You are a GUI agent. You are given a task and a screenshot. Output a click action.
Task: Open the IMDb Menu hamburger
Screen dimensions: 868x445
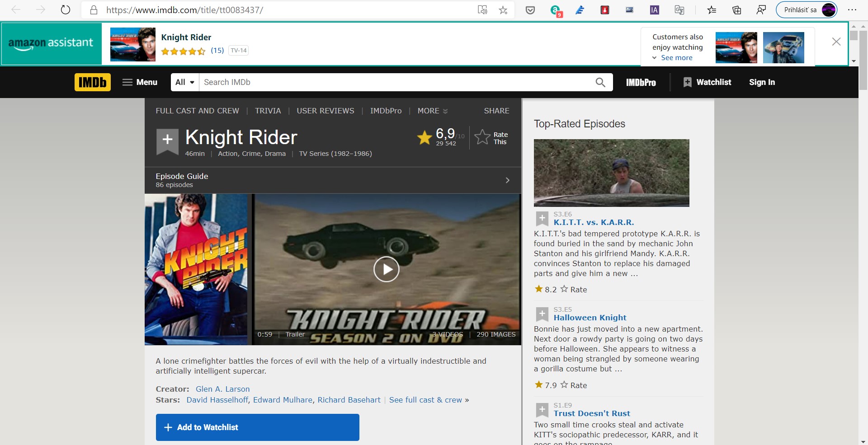[140, 82]
